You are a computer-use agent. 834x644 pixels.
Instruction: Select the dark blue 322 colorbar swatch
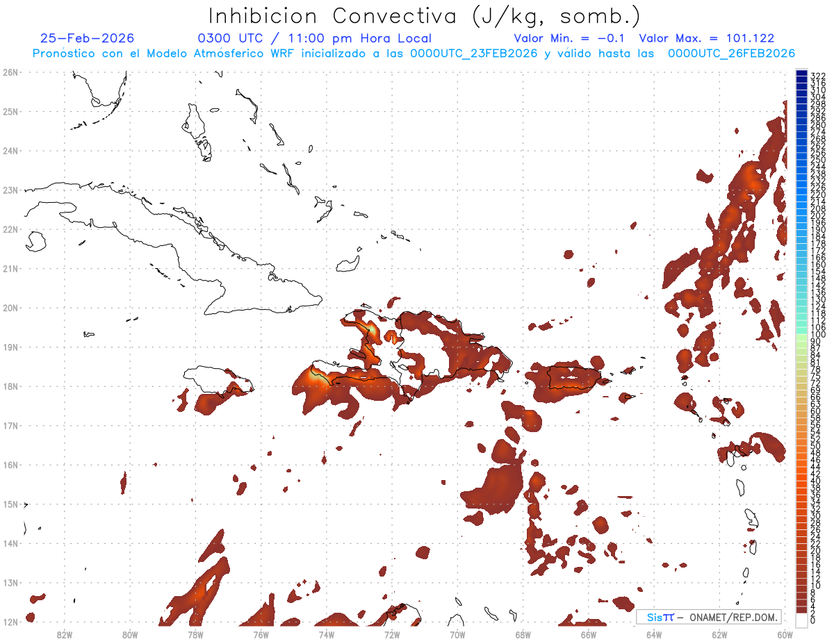point(801,74)
